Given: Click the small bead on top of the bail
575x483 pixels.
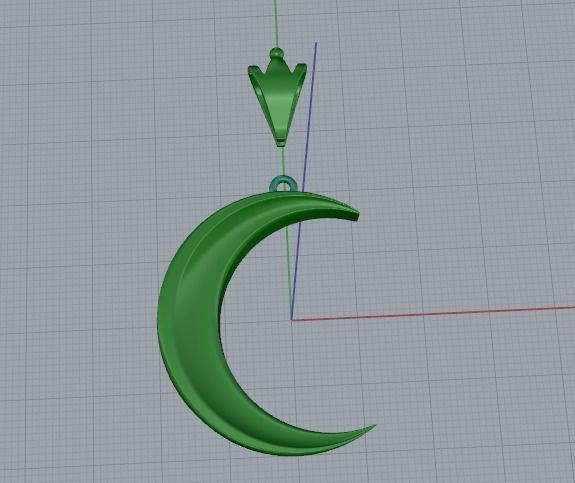Looking at the screenshot, I should 277,53.
